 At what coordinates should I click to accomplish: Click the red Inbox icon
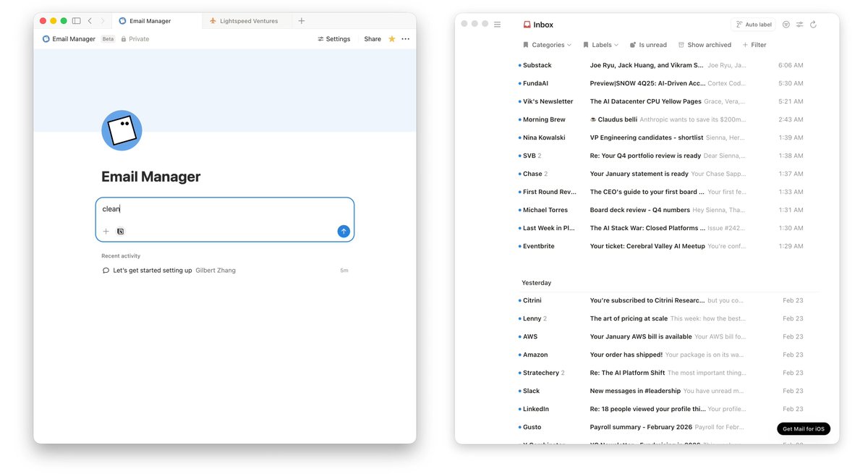[x=527, y=25]
